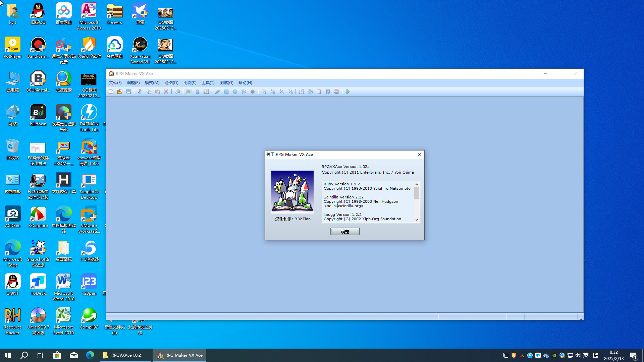Set map zoom scale to 1/8
Screen dimensions: 644x362
click(x=290, y=92)
